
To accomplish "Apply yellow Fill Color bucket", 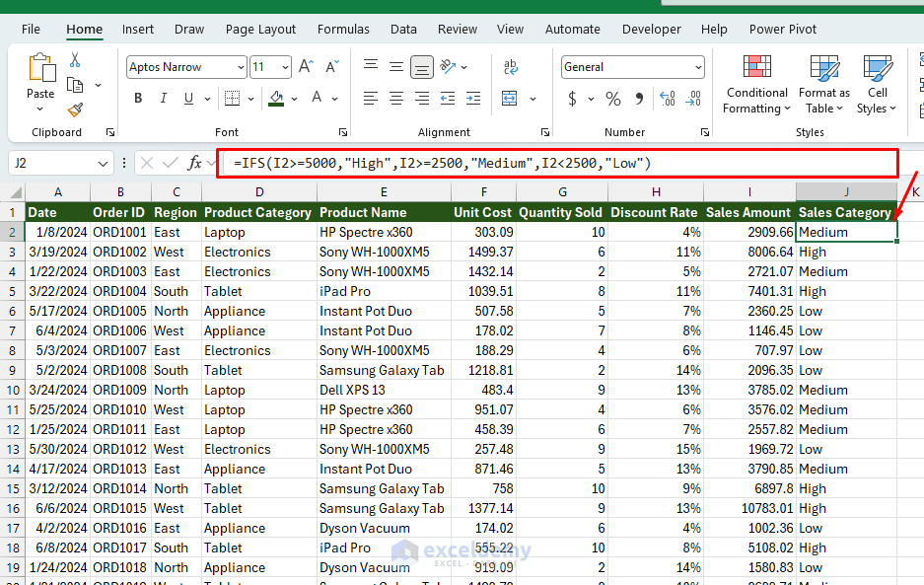I will tap(276, 99).
